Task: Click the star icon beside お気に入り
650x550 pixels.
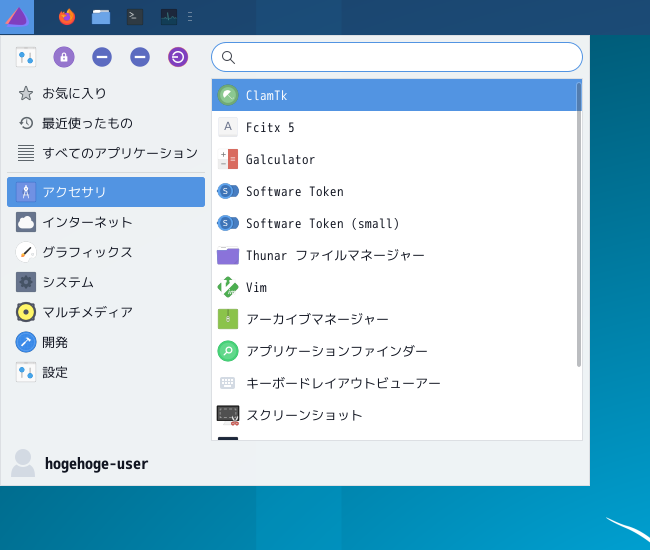Action: point(26,93)
